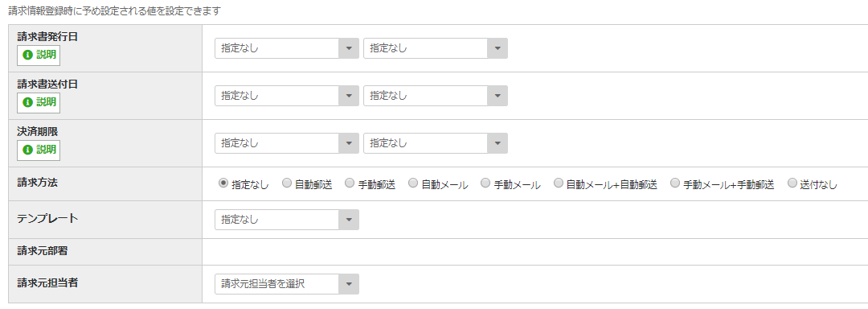Click the 請求元部署 row label
Viewport: 868px width, 309px height.
(43, 251)
